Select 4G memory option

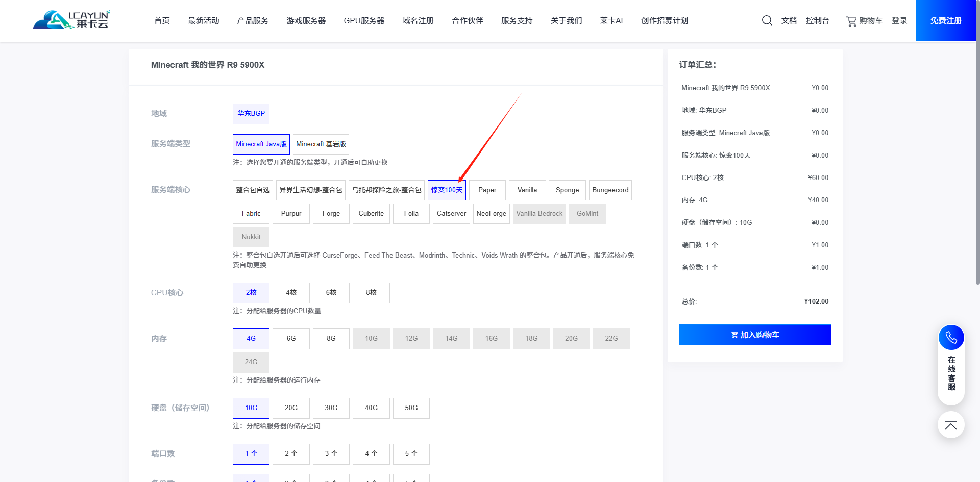[251, 339]
